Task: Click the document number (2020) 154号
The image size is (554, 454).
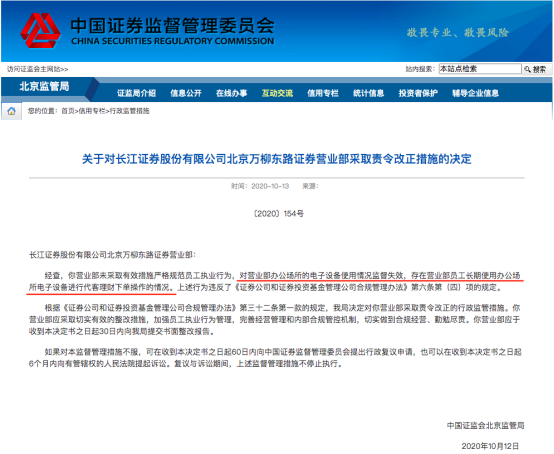Action: [278, 214]
